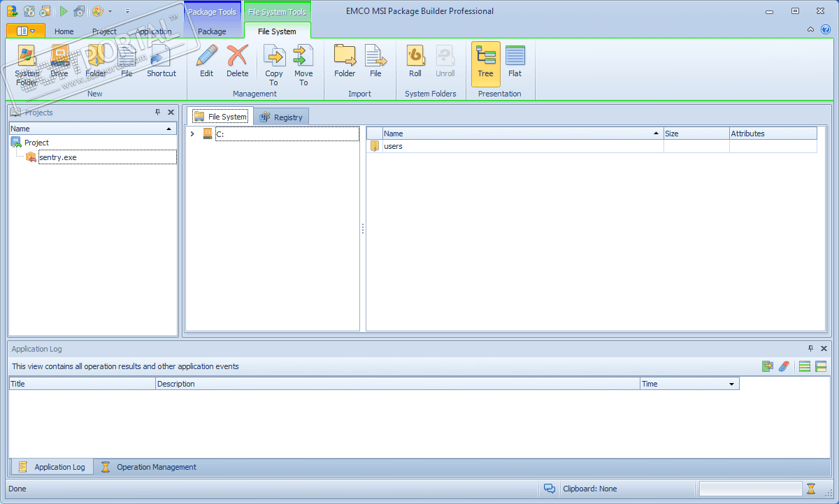
Task: Click the Clipboard: None status text
Action: click(x=590, y=489)
